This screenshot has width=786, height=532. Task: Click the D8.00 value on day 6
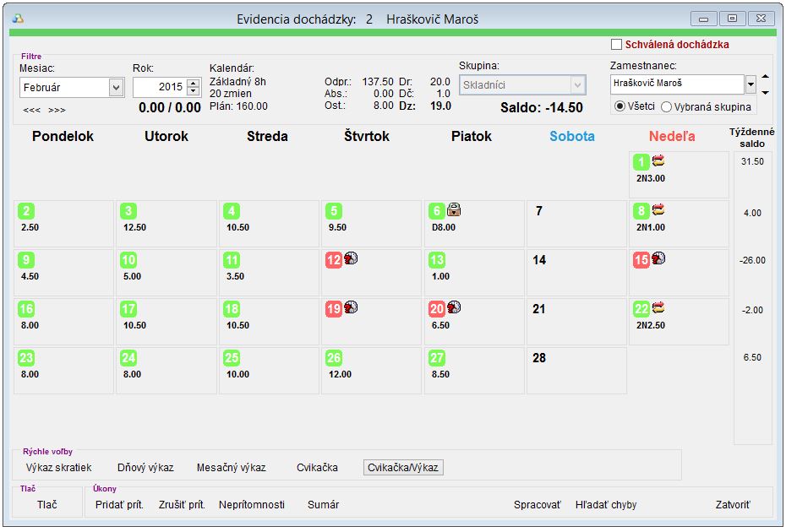pyautogui.click(x=444, y=227)
